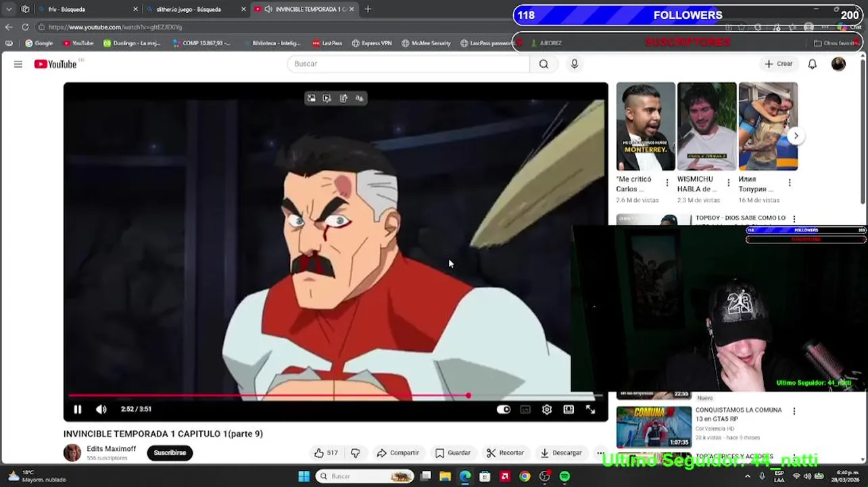This screenshot has height=487, width=868.
Task: Go to the YouTube home logo
Action: click(55, 64)
